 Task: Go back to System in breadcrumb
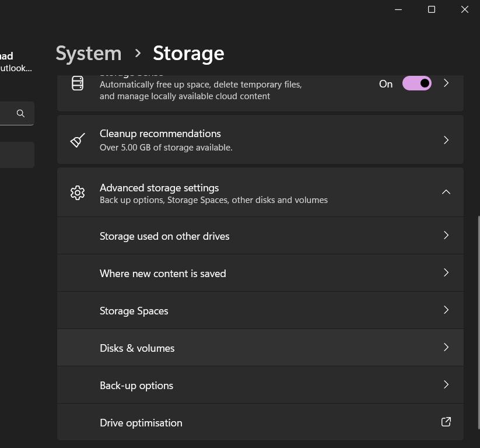pos(89,53)
